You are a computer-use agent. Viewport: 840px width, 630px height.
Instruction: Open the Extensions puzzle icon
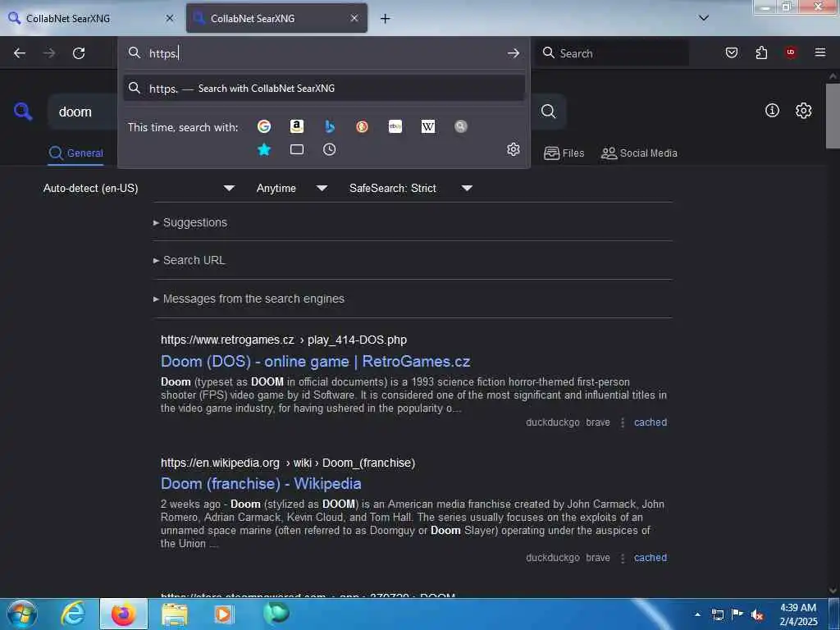click(x=761, y=52)
